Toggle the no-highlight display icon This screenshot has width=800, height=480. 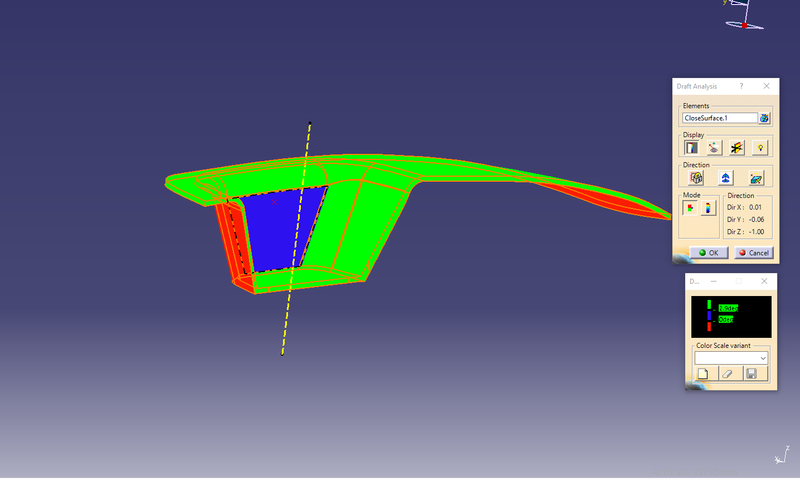coord(736,147)
